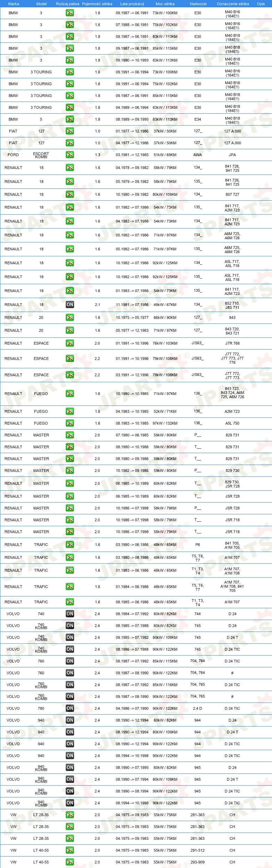Click the 97kW / 132KM power cell
The height and width of the screenshot is (868, 272).
[165, 423]
